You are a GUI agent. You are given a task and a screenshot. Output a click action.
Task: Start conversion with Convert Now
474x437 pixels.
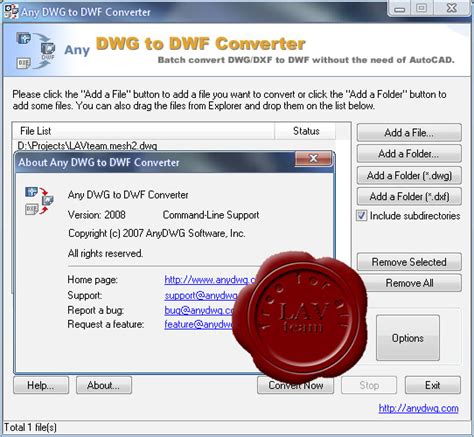(295, 385)
